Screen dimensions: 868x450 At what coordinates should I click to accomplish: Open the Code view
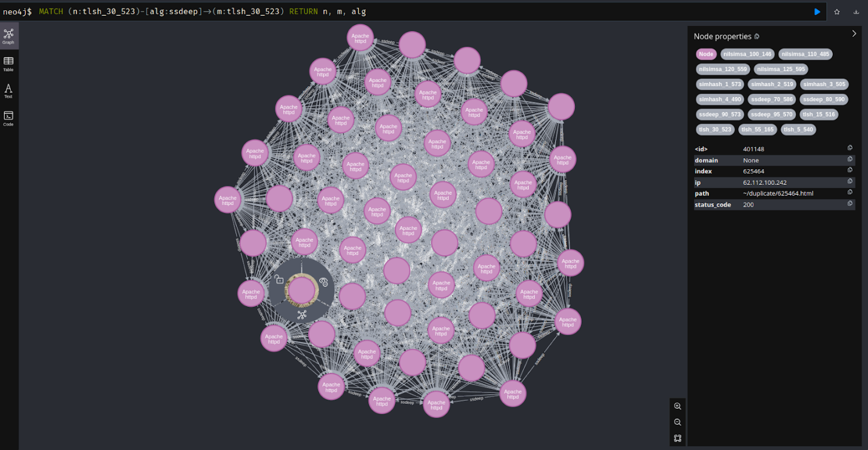coord(8,118)
